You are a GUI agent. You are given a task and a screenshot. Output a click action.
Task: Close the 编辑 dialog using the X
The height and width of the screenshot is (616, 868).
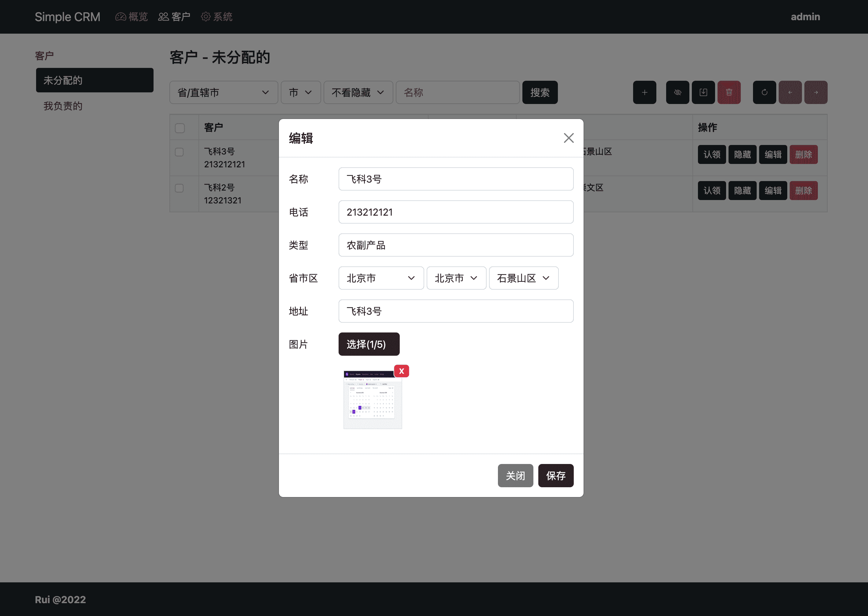(x=569, y=138)
